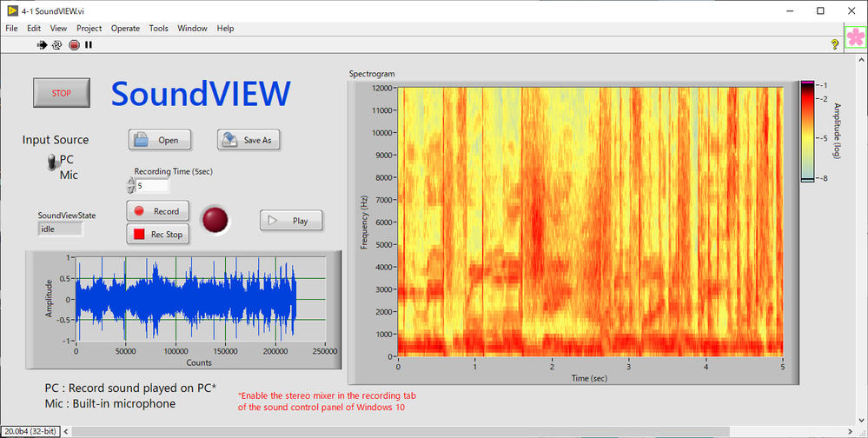Image resolution: width=868 pixels, height=438 pixels.
Task: Click the blue waveform amplitude graph
Action: tap(200, 299)
